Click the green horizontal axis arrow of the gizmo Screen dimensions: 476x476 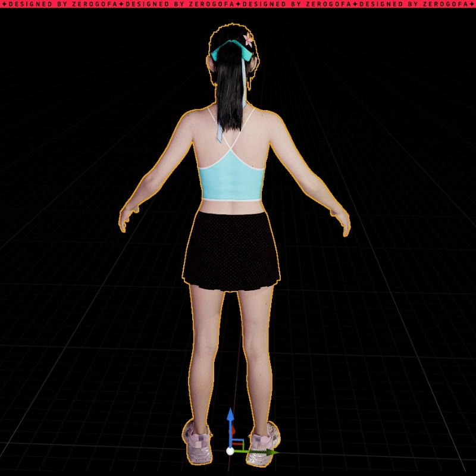[x=271, y=452]
